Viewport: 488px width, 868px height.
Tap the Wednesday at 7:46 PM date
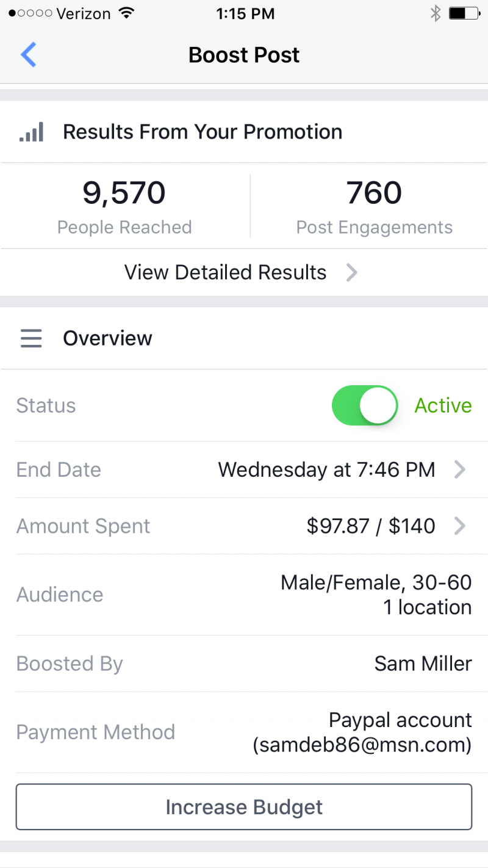[x=326, y=469]
